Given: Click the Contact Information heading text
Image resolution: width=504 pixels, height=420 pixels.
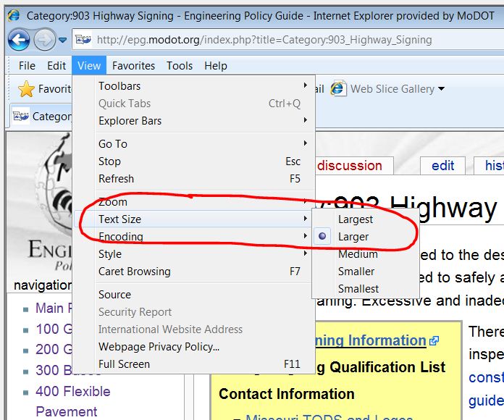Looking at the screenshot, I should 286,394.
